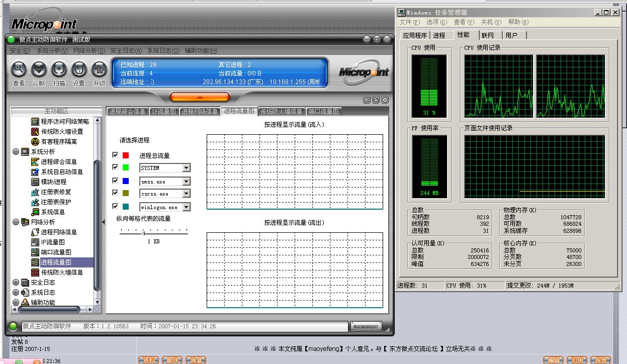
Task: Click the red 进程总流量 color swatch
Action: click(x=126, y=155)
